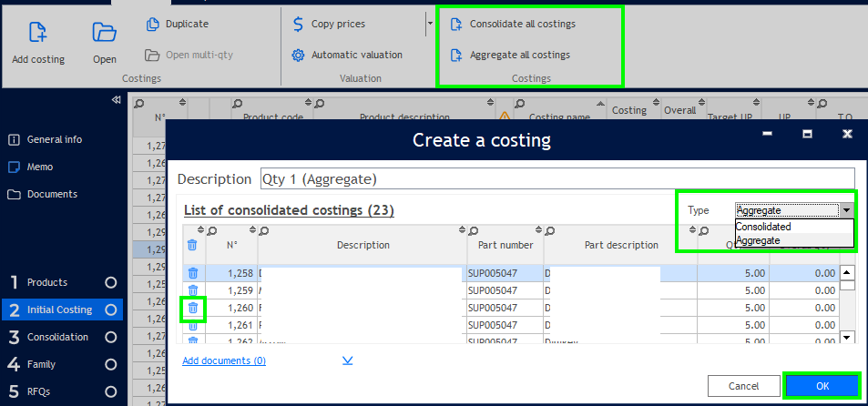Search icon above N° dialog column
This screenshot has width=868, height=406.
211,230
